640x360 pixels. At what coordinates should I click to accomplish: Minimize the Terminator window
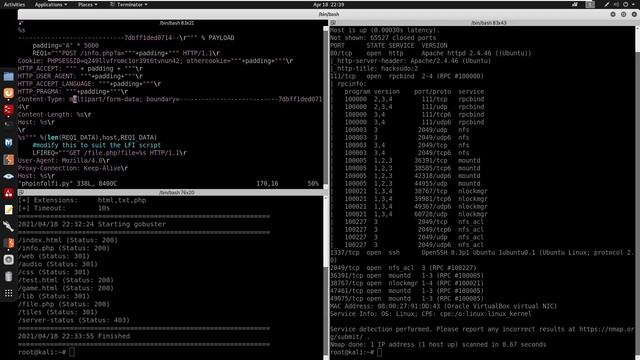[x=613, y=14]
